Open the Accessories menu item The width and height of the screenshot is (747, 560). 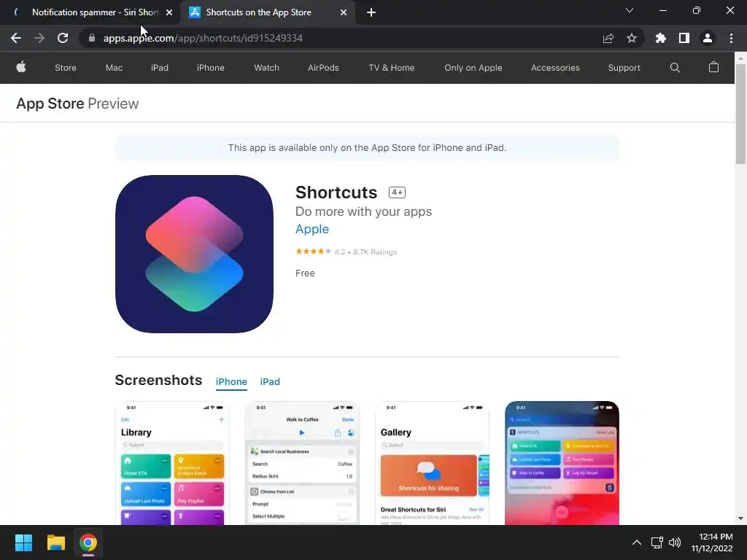point(555,68)
